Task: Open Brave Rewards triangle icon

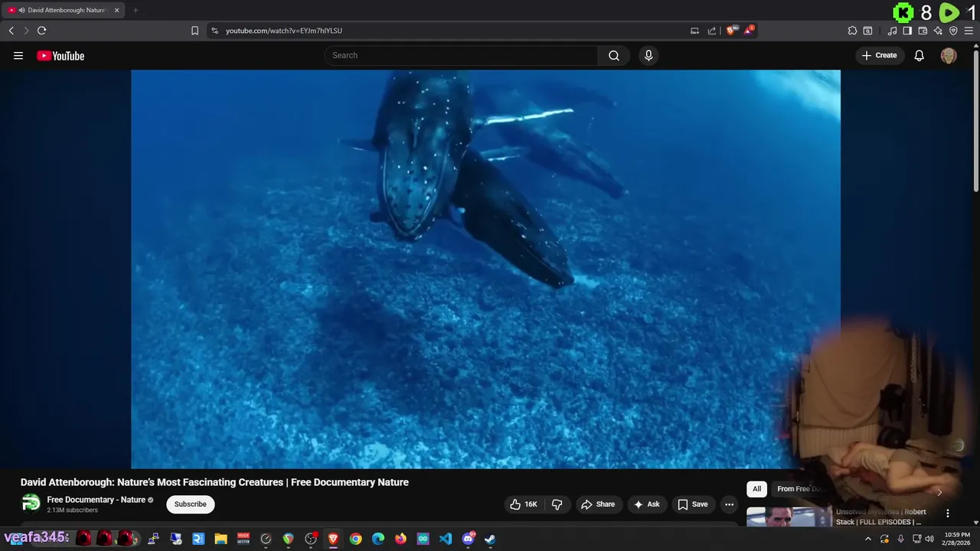Action: [x=749, y=30]
